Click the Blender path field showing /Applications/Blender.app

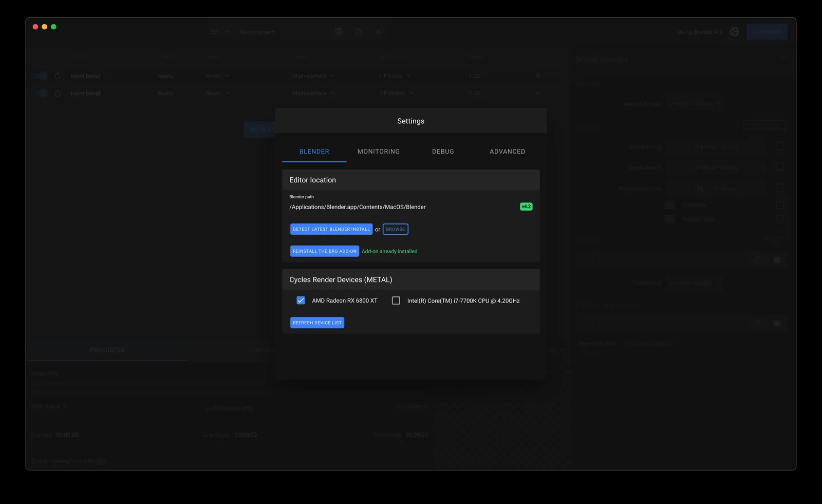pos(357,207)
